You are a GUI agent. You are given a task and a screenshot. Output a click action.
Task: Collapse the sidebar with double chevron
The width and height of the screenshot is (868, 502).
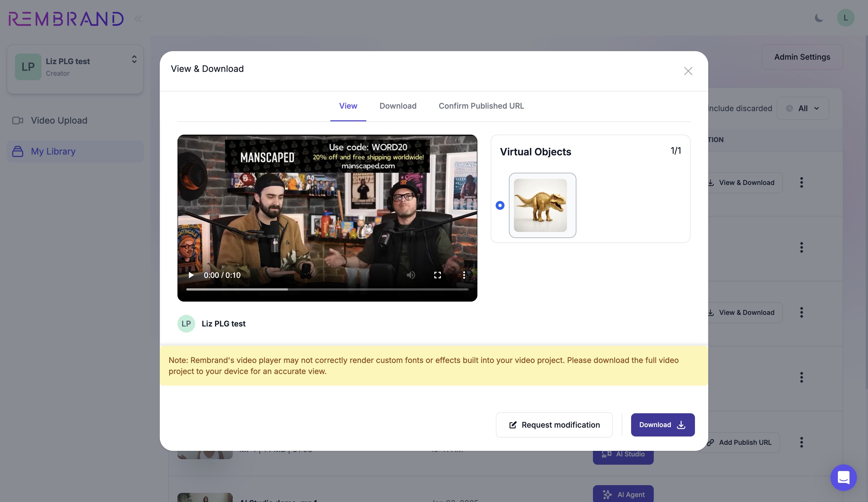(x=138, y=19)
